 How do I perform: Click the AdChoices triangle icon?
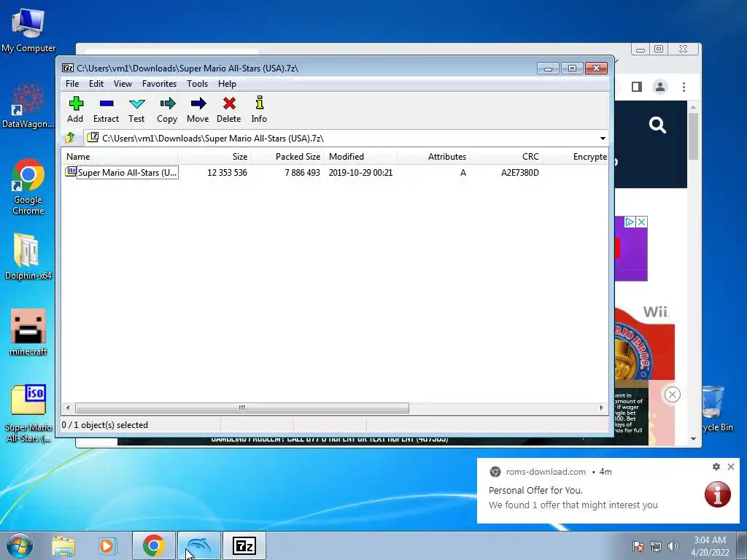point(630,222)
